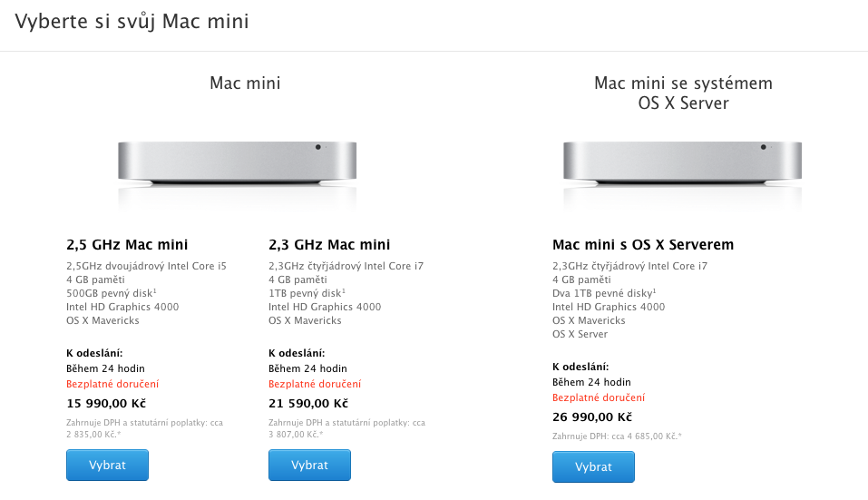
Task: Click "Bezplatné doručení" under the OS X Server model
Action: coord(599,397)
